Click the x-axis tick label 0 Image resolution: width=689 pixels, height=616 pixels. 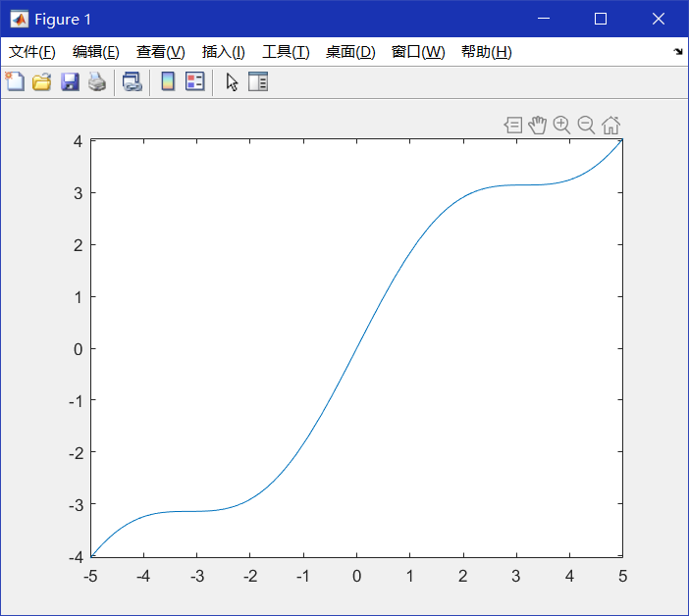click(357, 576)
